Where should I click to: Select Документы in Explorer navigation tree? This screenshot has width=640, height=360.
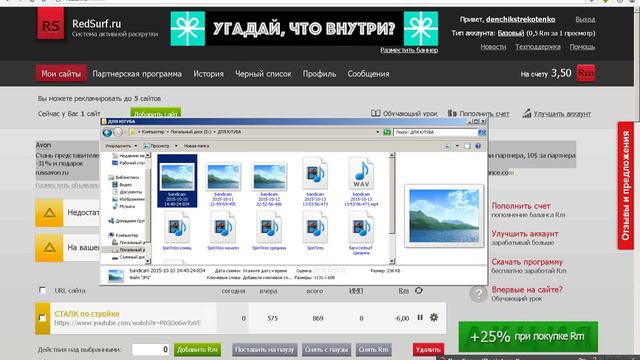coord(130,192)
